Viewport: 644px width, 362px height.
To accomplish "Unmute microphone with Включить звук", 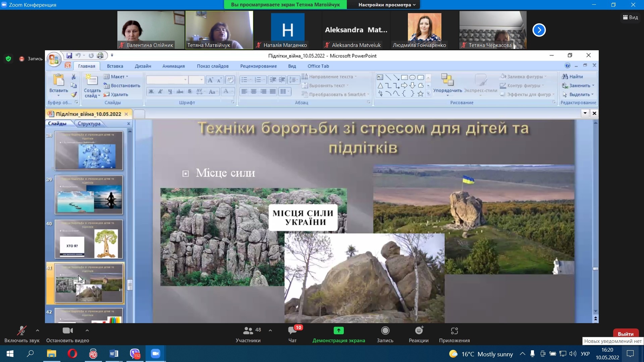I will coord(22,331).
